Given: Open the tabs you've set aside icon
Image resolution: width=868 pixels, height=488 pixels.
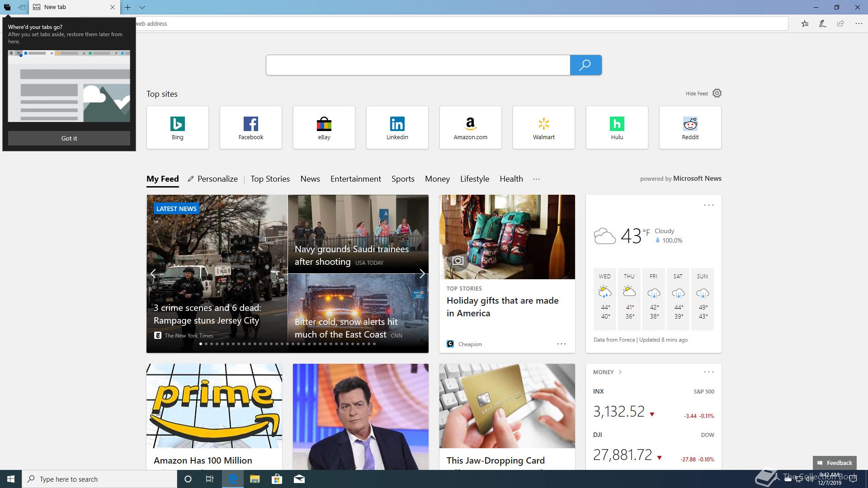Looking at the screenshot, I should pyautogui.click(x=7, y=7).
